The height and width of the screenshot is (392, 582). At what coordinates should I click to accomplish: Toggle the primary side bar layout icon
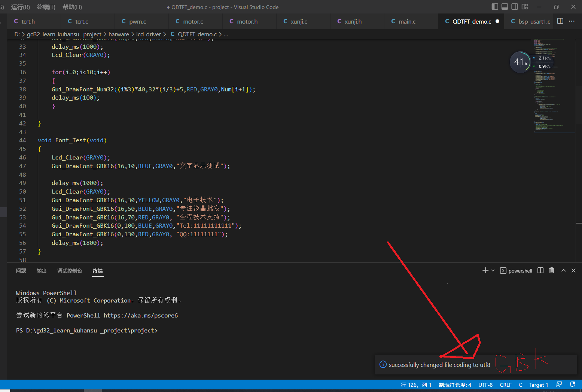(495, 7)
